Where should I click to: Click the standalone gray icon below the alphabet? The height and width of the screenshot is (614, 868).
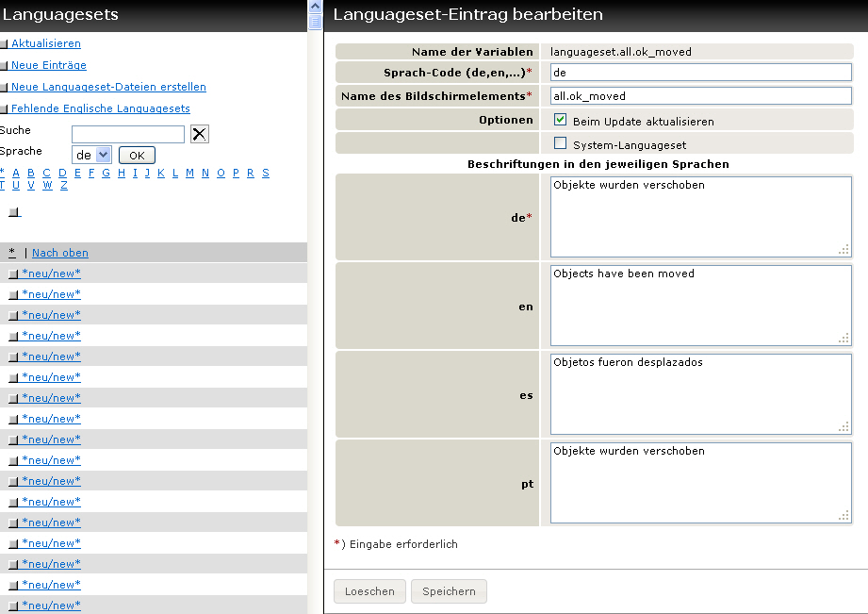[x=14, y=212]
